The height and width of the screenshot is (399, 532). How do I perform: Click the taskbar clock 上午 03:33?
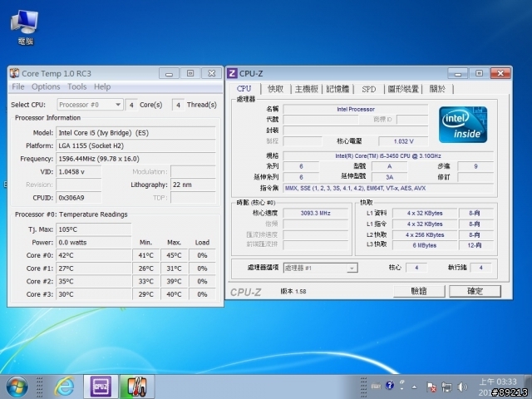[498, 382]
